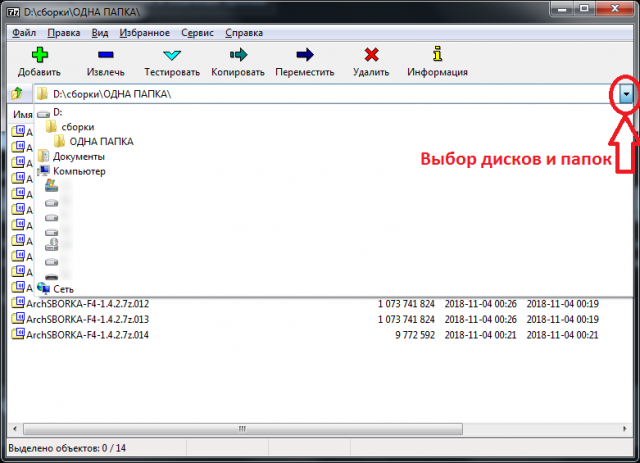640x463 pixels.
Task: Click the red X Удалить icon
Action: [372, 55]
